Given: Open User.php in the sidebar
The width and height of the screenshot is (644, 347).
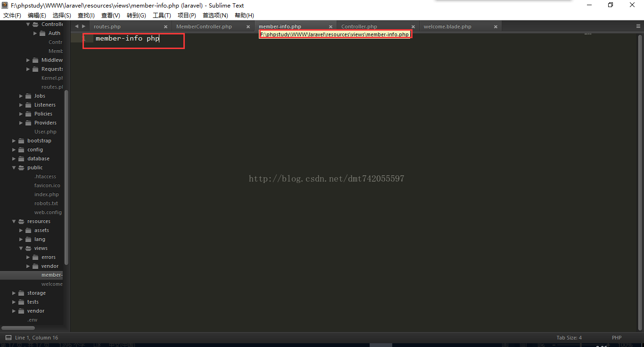Looking at the screenshot, I should coord(45,132).
